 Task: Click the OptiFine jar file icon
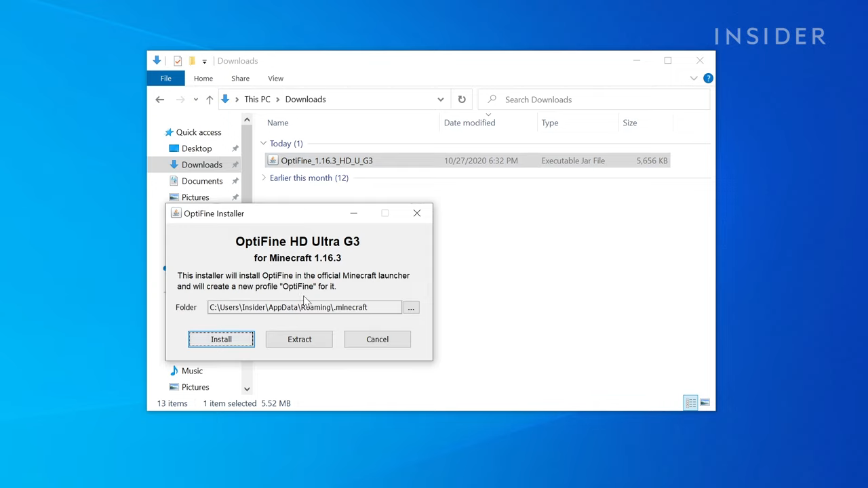pyautogui.click(x=273, y=161)
